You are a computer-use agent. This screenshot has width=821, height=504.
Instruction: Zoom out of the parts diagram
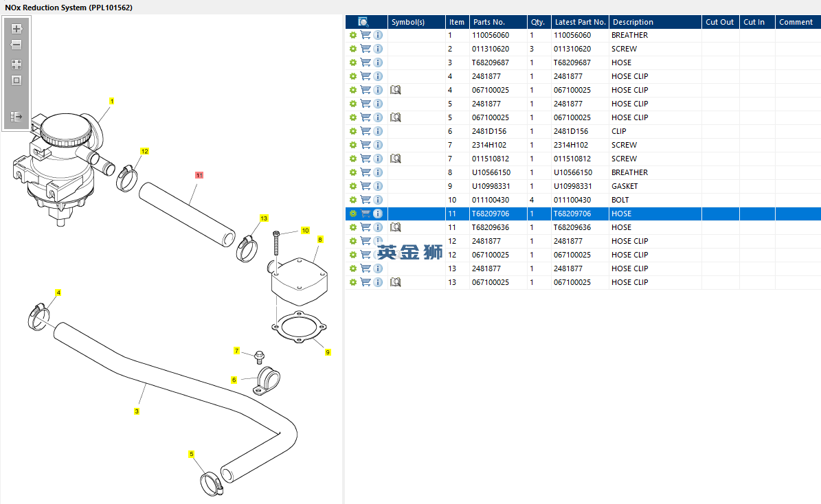(x=16, y=45)
